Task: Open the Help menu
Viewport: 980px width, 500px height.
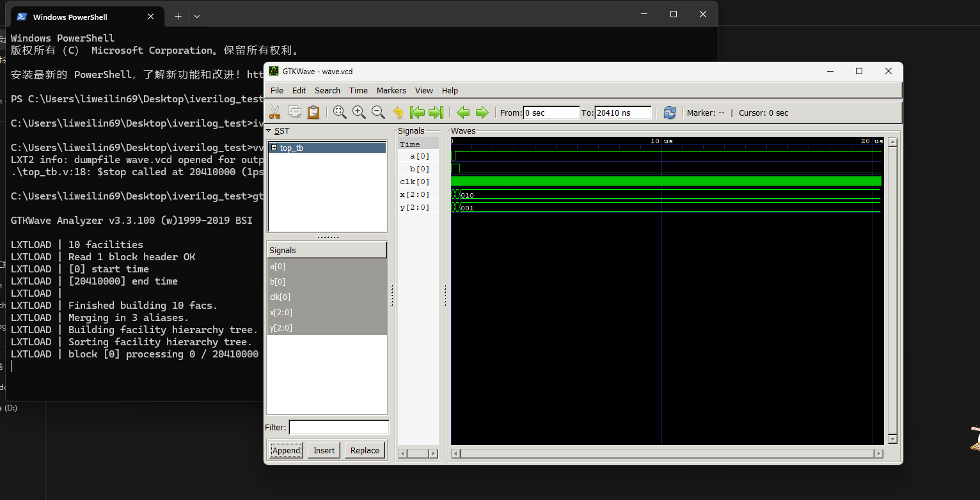Action: click(450, 90)
